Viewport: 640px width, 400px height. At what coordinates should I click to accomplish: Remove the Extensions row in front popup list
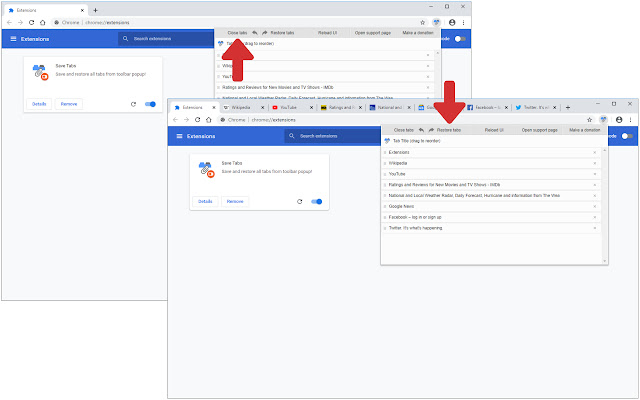tap(594, 152)
